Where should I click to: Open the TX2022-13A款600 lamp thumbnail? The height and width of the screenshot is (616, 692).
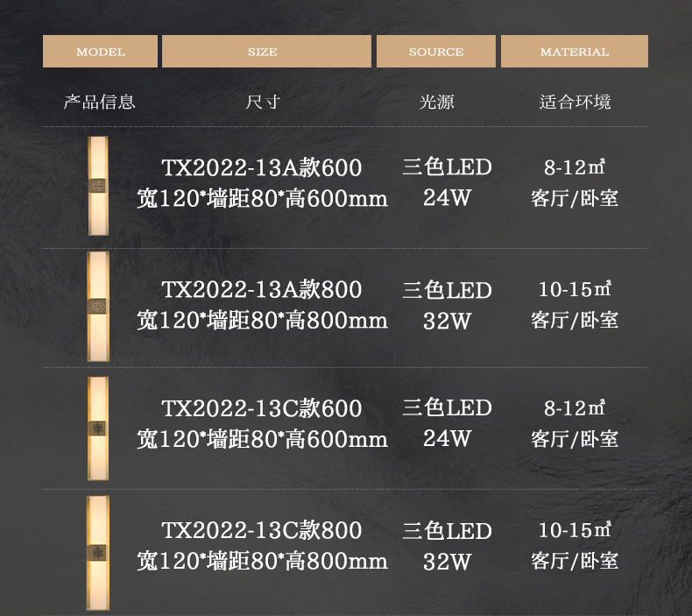point(97,185)
